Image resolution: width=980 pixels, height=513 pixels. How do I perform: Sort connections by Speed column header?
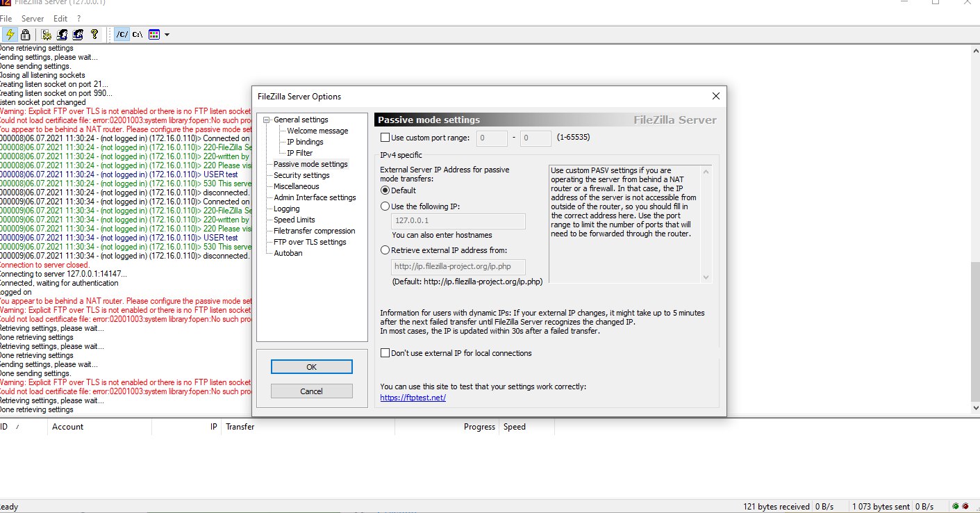point(526,427)
